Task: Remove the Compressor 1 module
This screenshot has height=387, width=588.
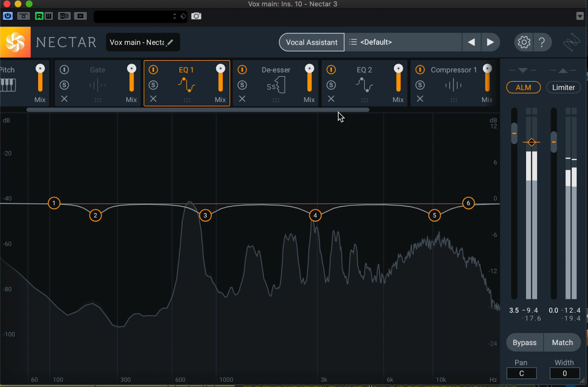Action: point(420,99)
